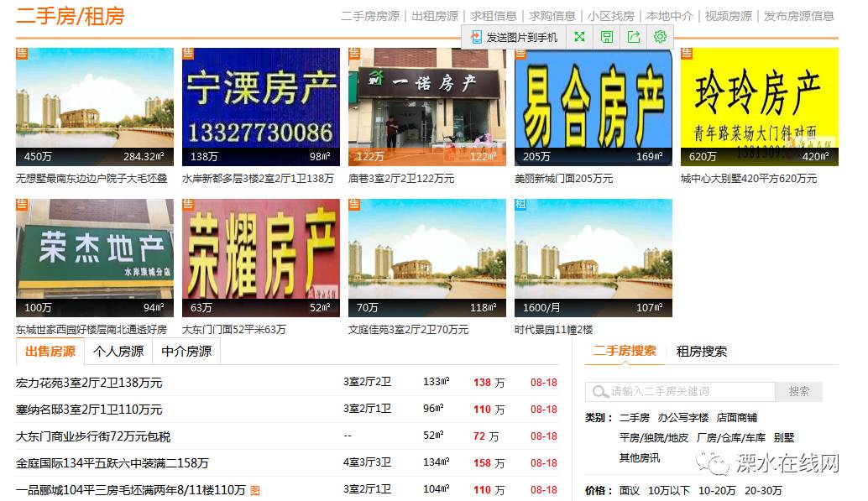The image size is (868, 501).
Task: Open the 荣杰地产 listing thumbnail
Action: pos(95,258)
